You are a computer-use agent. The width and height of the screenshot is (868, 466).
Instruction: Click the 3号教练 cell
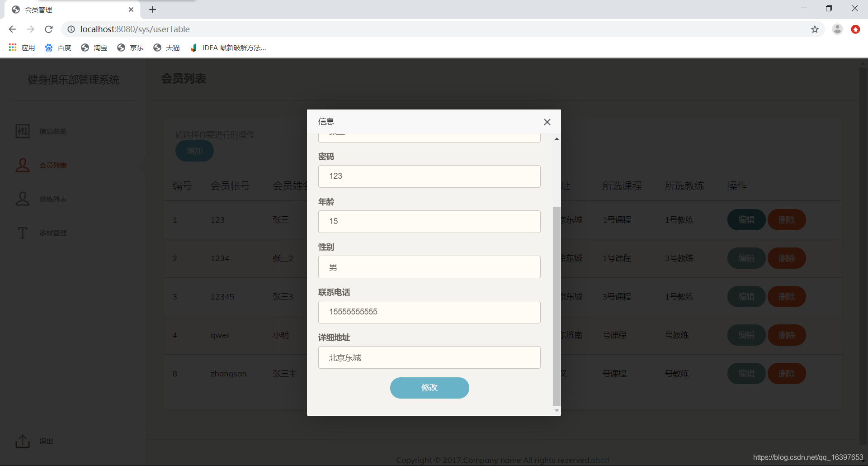pos(679,258)
